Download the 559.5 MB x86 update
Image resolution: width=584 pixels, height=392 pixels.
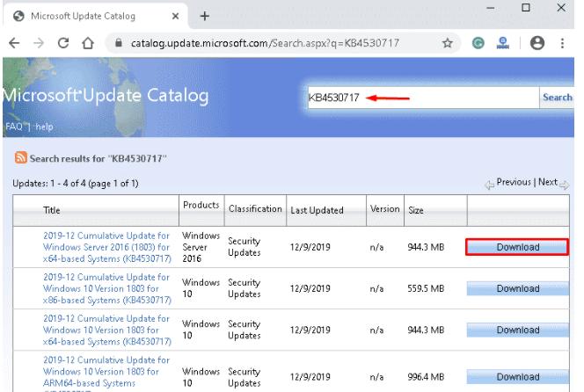[518, 288]
